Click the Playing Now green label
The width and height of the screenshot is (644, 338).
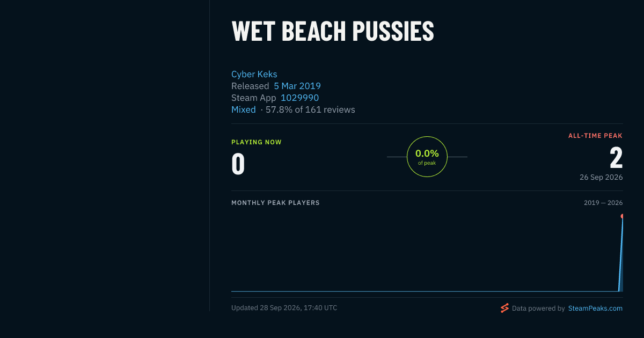click(257, 142)
